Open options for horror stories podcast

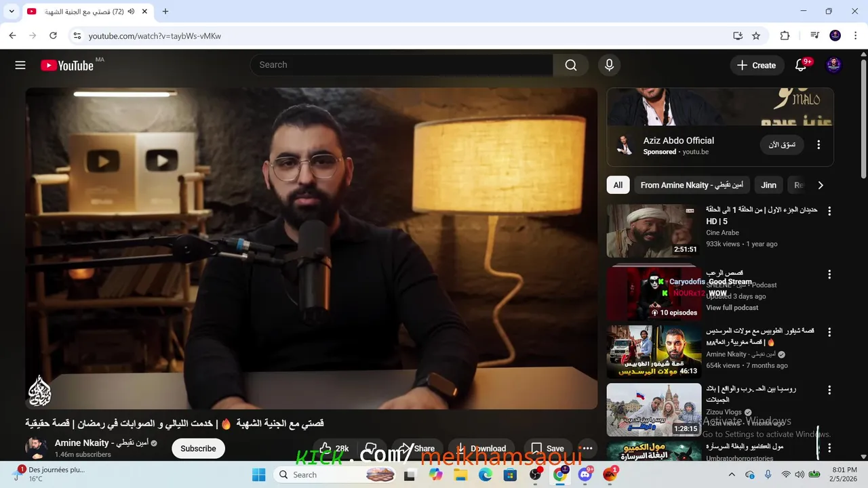(x=829, y=274)
